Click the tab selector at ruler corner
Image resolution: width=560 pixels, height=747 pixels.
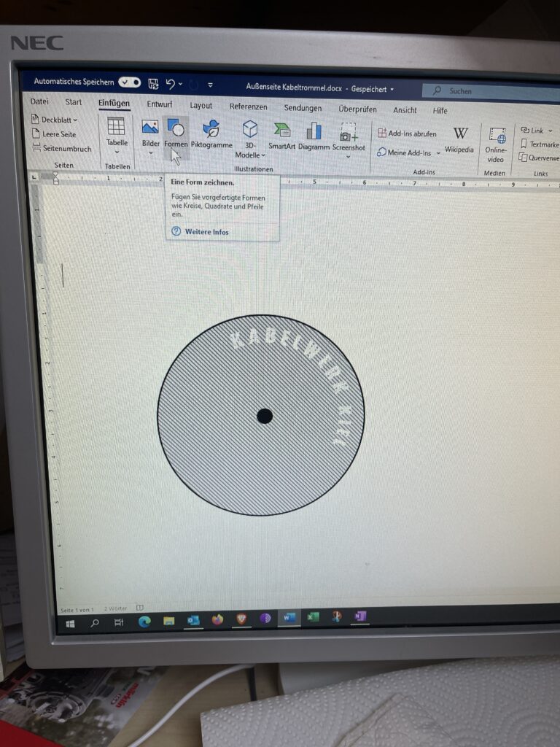(x=34, y=177)
